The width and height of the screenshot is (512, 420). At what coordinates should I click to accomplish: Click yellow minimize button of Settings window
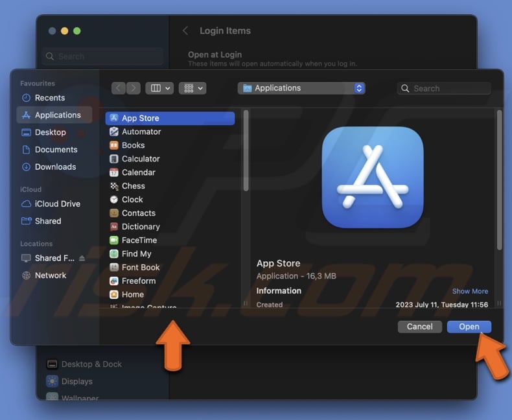[x=65, y=30]
